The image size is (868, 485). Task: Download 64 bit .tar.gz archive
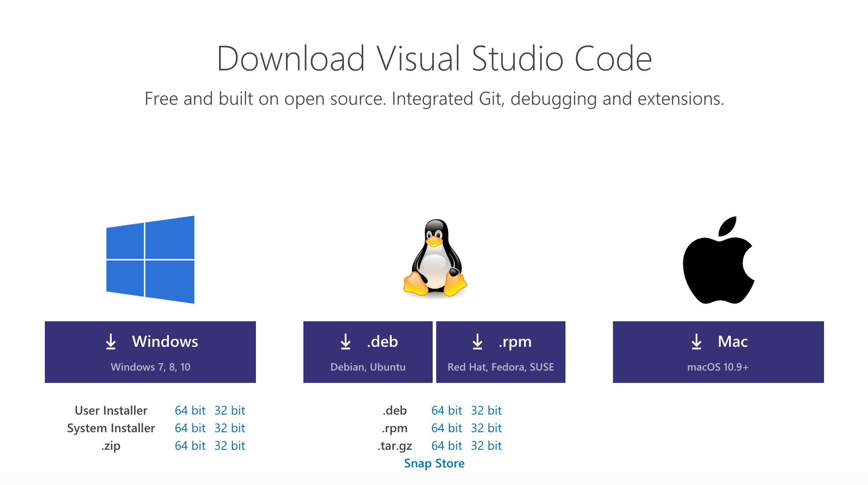(x=446, y=446)
